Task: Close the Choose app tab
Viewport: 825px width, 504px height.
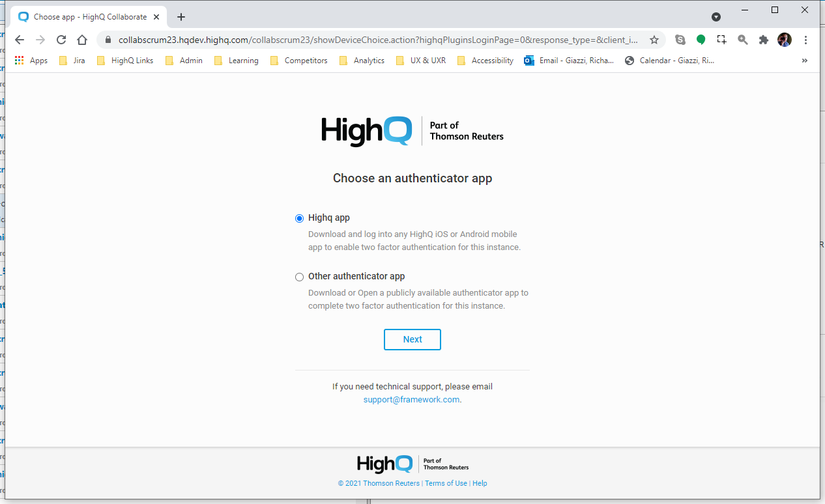Action: click(156, 17)
